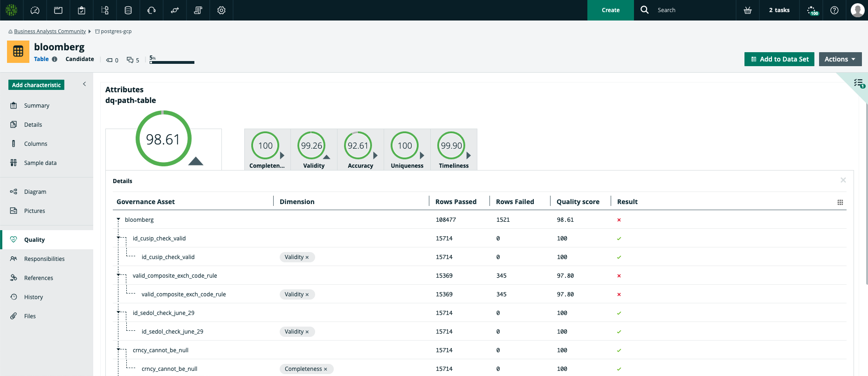Open the Actions dropdown
The height and width of the screenshot is (376, 868).
[840, 59]
